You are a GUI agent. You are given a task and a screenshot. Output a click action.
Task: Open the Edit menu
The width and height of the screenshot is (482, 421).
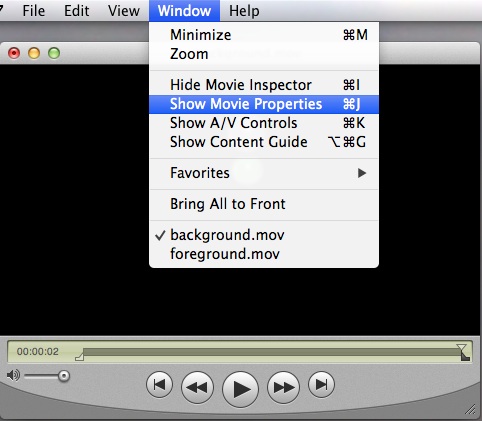pos(76,11)
